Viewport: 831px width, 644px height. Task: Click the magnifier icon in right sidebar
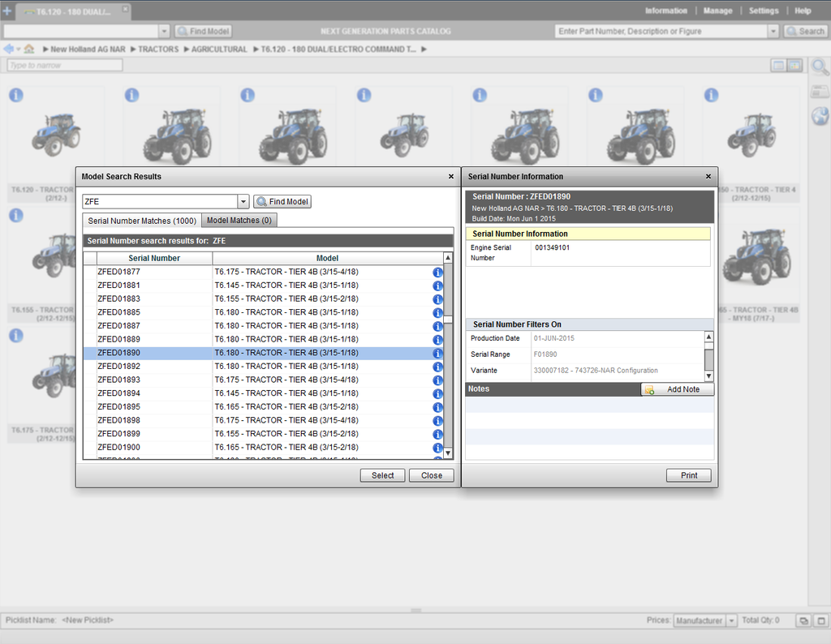[820, 67]
